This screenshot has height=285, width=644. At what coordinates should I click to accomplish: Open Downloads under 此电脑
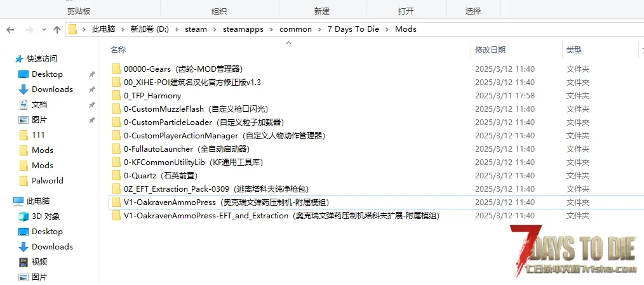pyautogui.click(x=52, y=246)
